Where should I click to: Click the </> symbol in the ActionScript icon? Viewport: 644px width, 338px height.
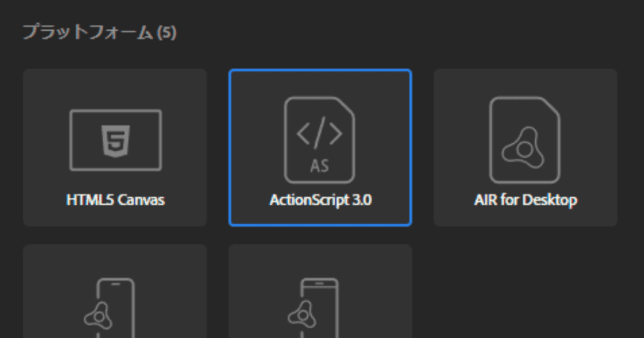pyautogui.click(x=319, y=134)
